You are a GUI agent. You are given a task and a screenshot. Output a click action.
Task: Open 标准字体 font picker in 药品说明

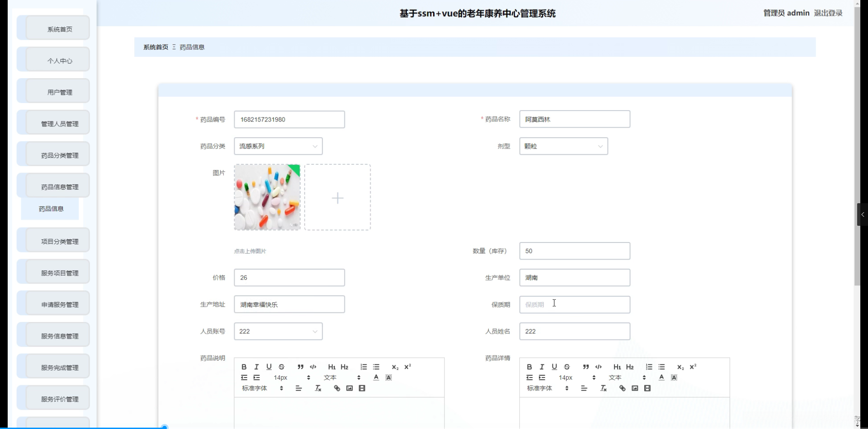click(x=262, y=388)
